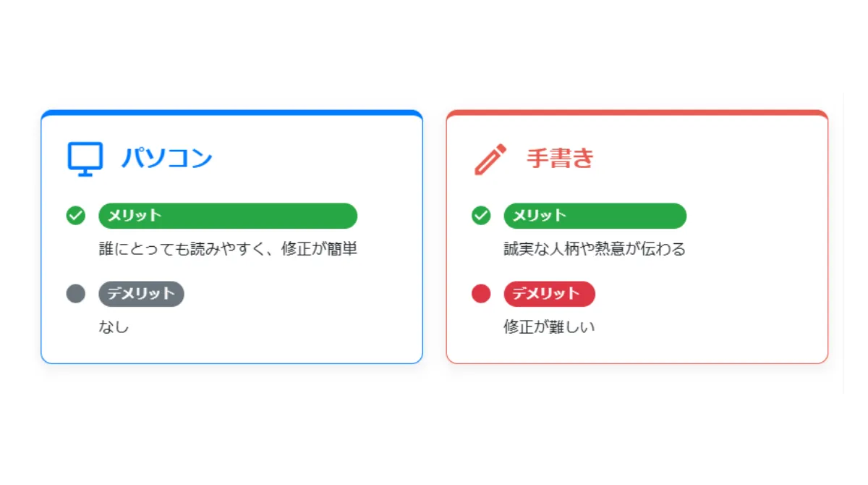Viewport: 868px width, 485px height.
Task: Click the green checkmark in パソコン card
Action: 76,216
